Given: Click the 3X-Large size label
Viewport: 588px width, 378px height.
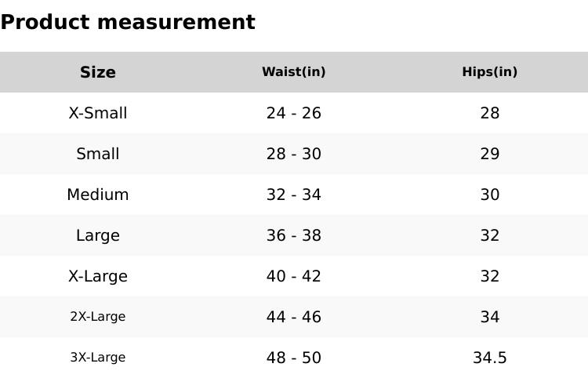Looking at the screenshot, I should pos(98,358).
